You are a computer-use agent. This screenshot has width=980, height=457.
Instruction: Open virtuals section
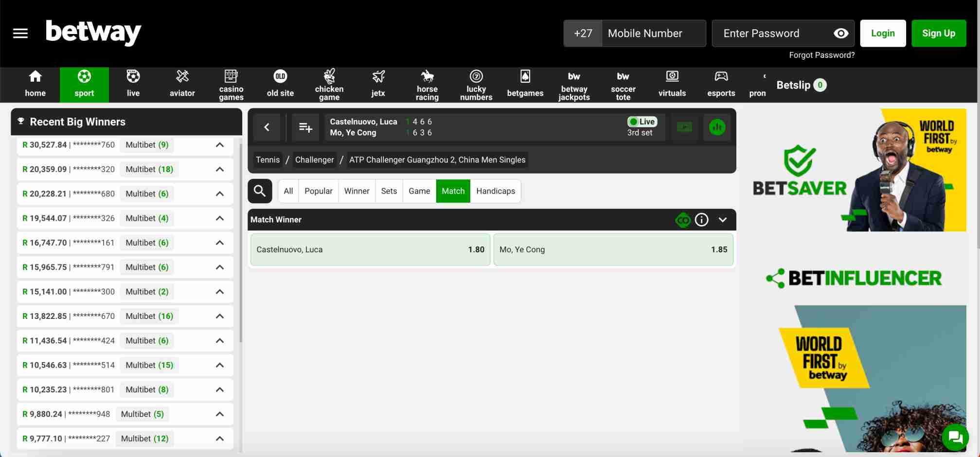[672, 85]
